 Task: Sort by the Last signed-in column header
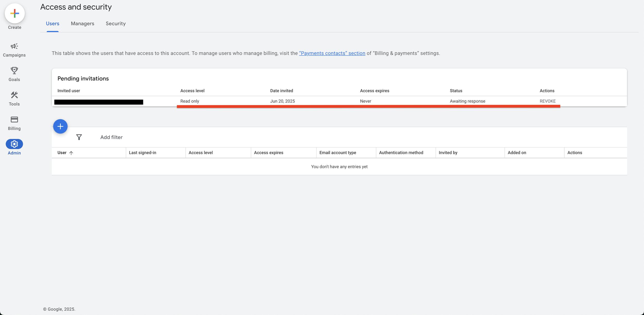(142, 152)
